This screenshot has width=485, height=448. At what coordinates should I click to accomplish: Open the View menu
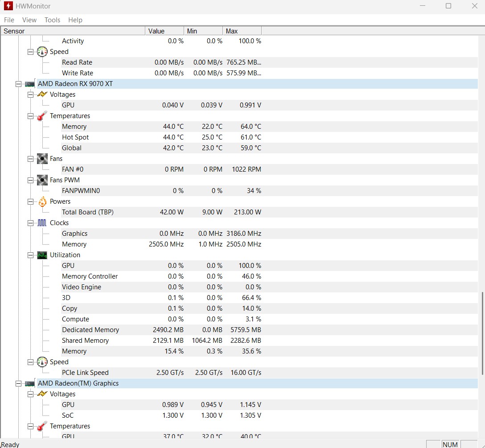(x=29, y=20)
